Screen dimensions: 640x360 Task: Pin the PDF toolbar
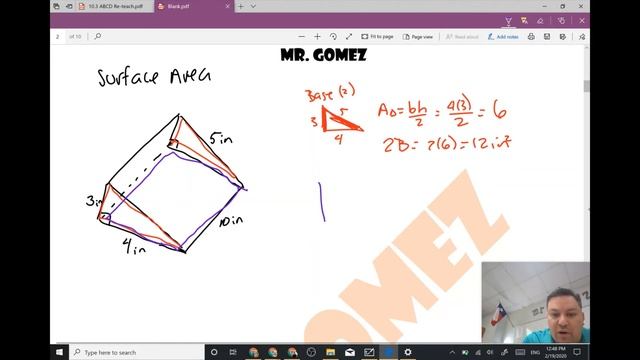[x=582, y=37]
